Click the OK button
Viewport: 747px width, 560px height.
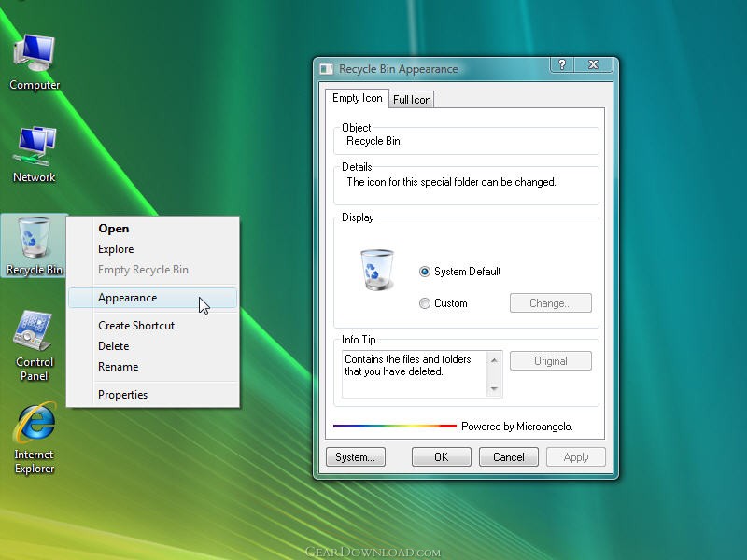point(441,457)
